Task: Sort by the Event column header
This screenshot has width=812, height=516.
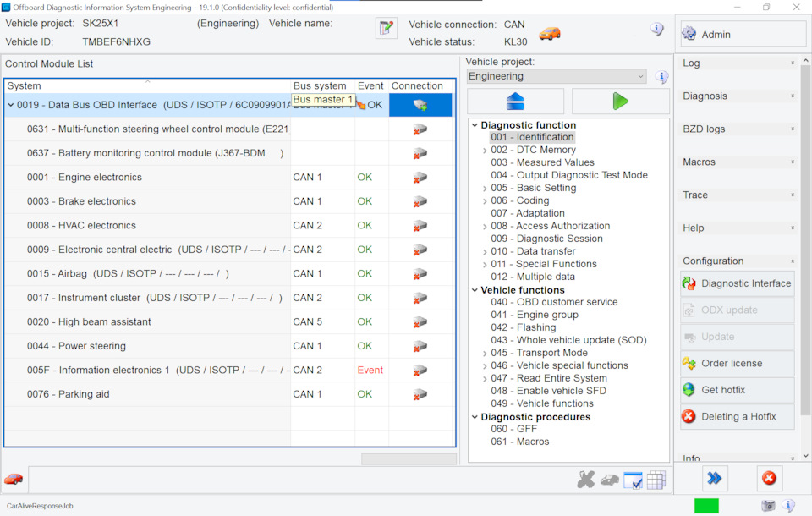Action: click(370, 86)
